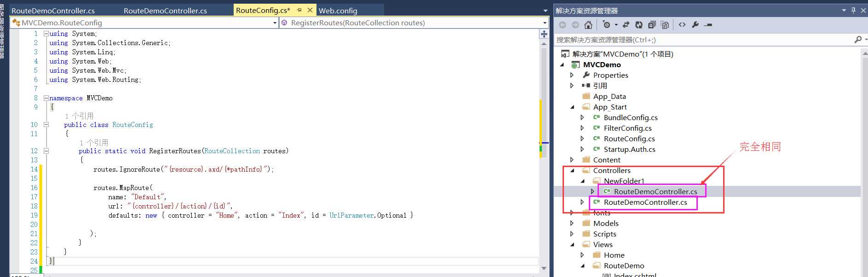This screenshot has height=277, width=868.
Task: Expand the FilterConfig.cs node
Action: 582,128
